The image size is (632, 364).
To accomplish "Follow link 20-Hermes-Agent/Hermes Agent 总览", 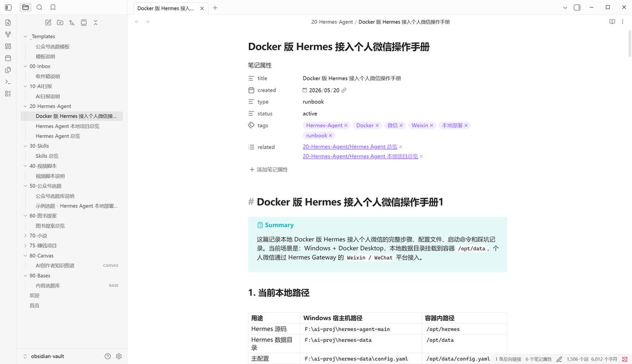I will 350,147.
